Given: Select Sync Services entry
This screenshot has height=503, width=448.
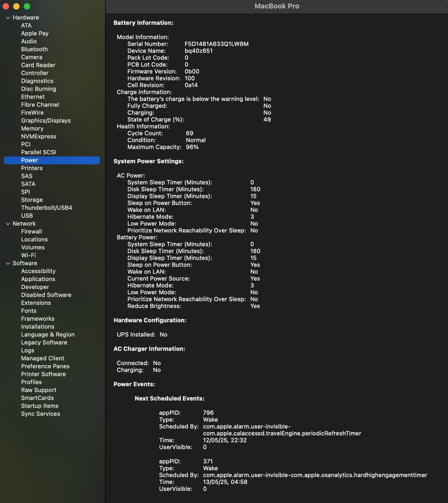Looking at the screenshot, I should click(40, 414).
